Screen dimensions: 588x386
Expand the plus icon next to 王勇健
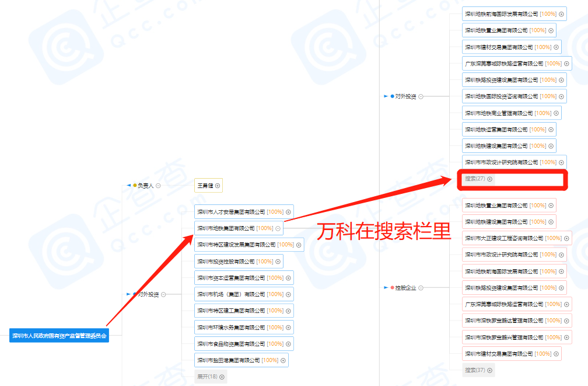pyautogui.click(x=218, y=186)
